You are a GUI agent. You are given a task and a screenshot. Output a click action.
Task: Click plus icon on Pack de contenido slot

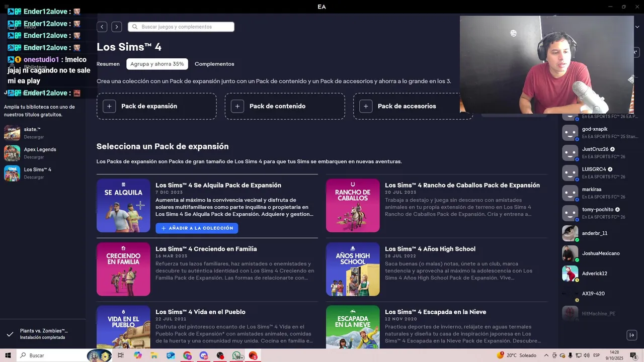click(x=237, y=106)
